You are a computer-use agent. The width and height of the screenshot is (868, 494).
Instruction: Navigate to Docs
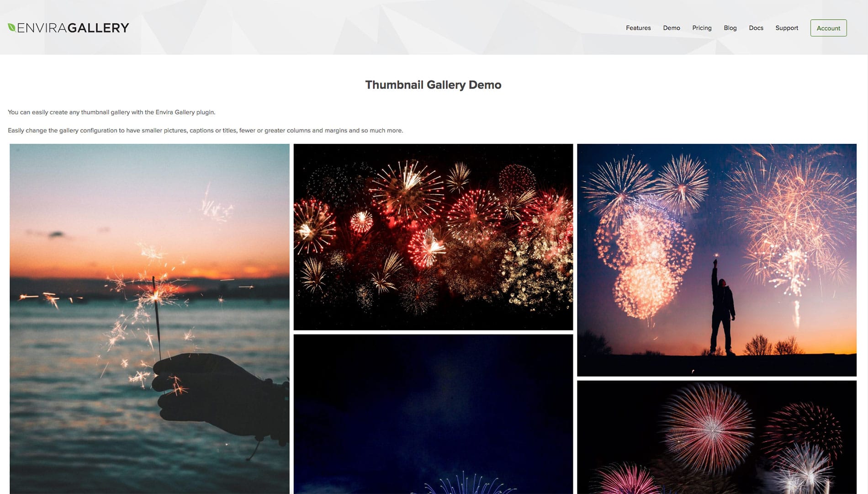pyautogui.click(x=756, y=28)
